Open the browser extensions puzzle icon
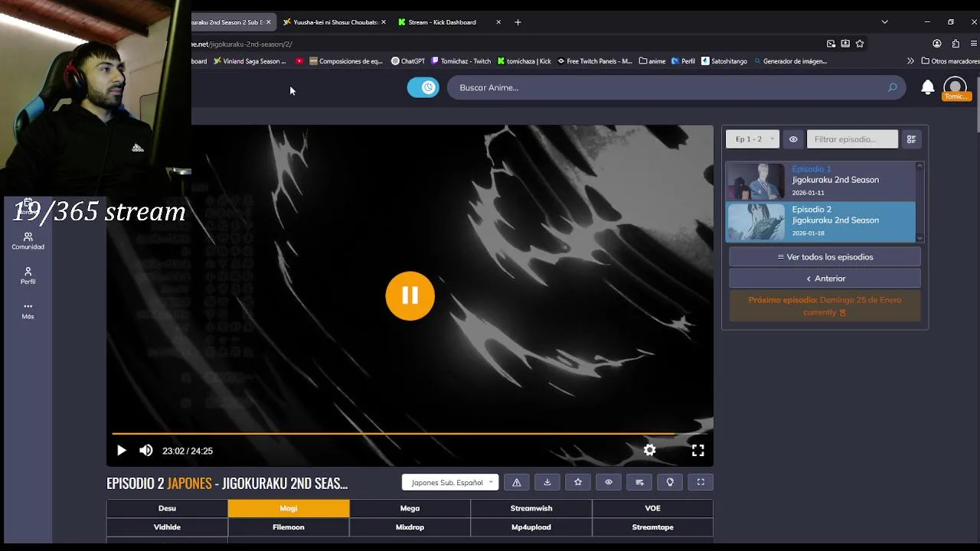 [955, 44]
